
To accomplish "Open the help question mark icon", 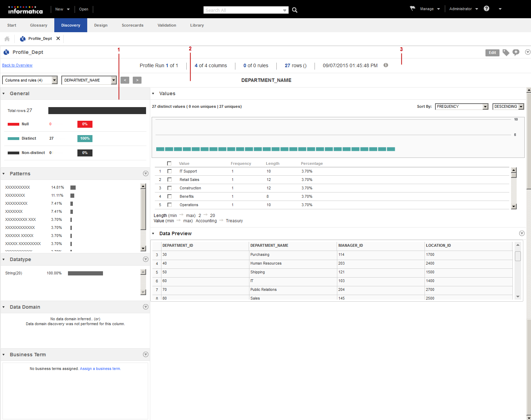I will [486, 9].
